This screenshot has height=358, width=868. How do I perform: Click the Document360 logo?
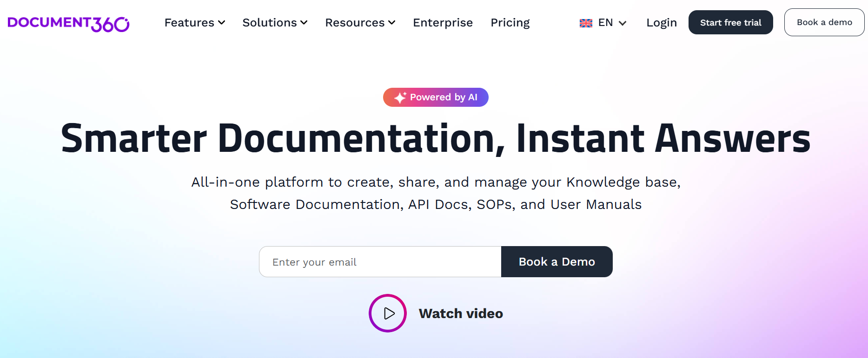point(68,24)
